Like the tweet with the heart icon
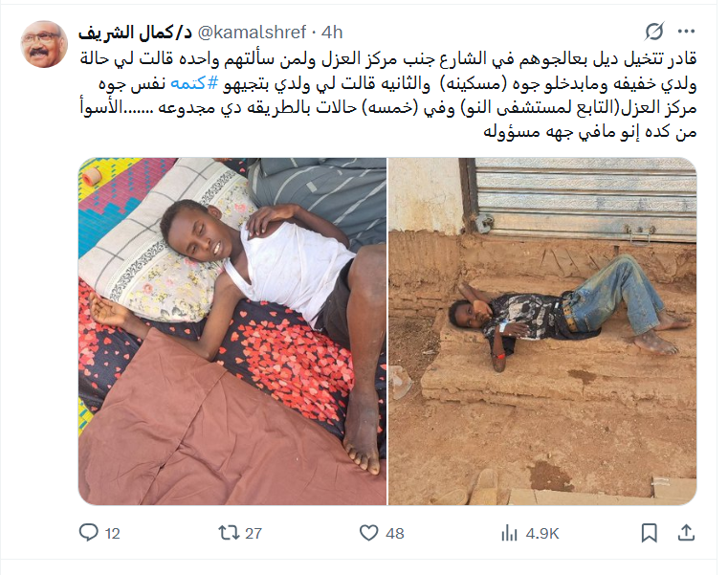This screenshot has width=728, height=575. [369, 533]
